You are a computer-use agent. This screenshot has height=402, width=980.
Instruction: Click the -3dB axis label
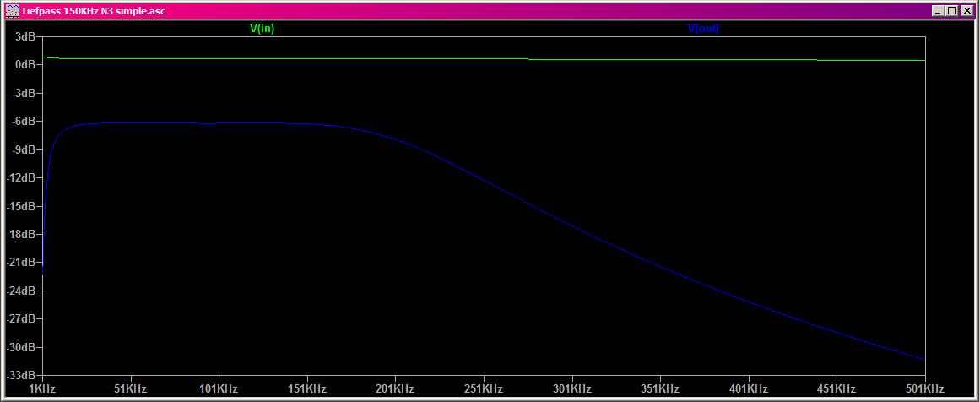(23, 93)
